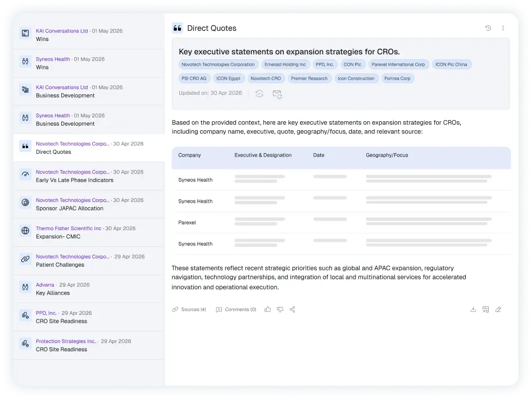Open KAI Conversations Ltd link above Wins
The image size is (532, 399).
tap(62, 31)
